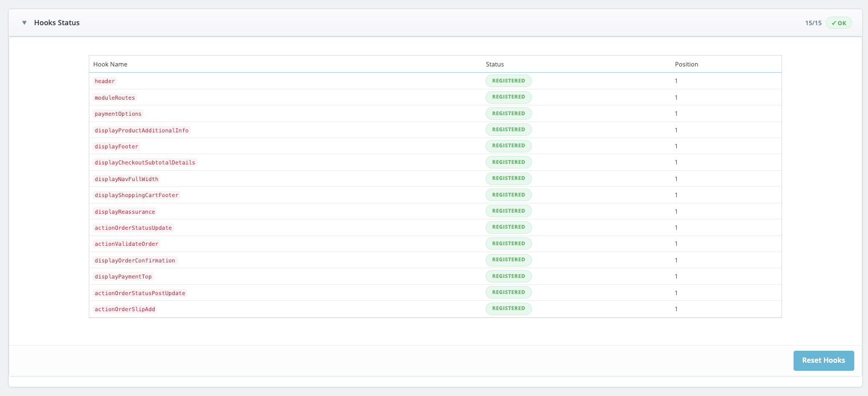This screenshot has height=396, width=868.
Task: Click the displayOrderConfirmation hook name
Action: pos(135,260)
